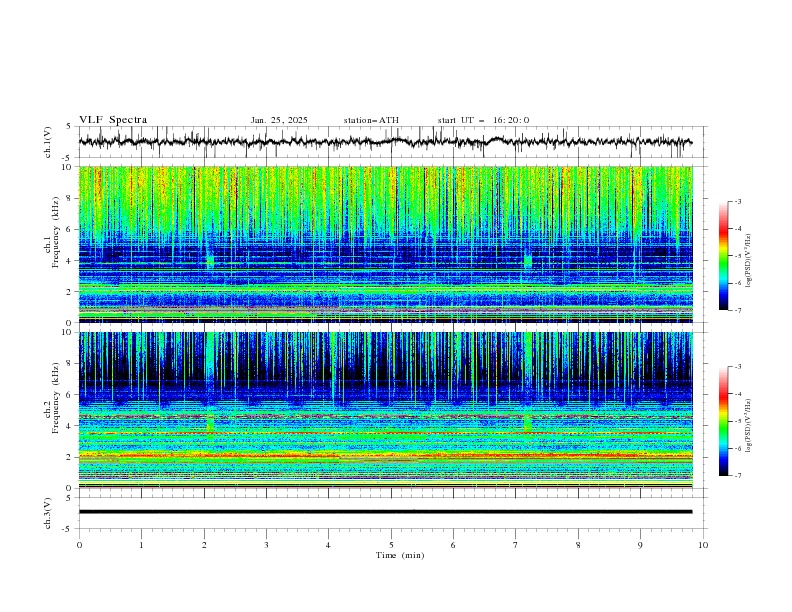This screenshot has width=792, height=612.
Task: Click the log(PSD) label beside ch.2 colorbar
Action: [749, 425]
